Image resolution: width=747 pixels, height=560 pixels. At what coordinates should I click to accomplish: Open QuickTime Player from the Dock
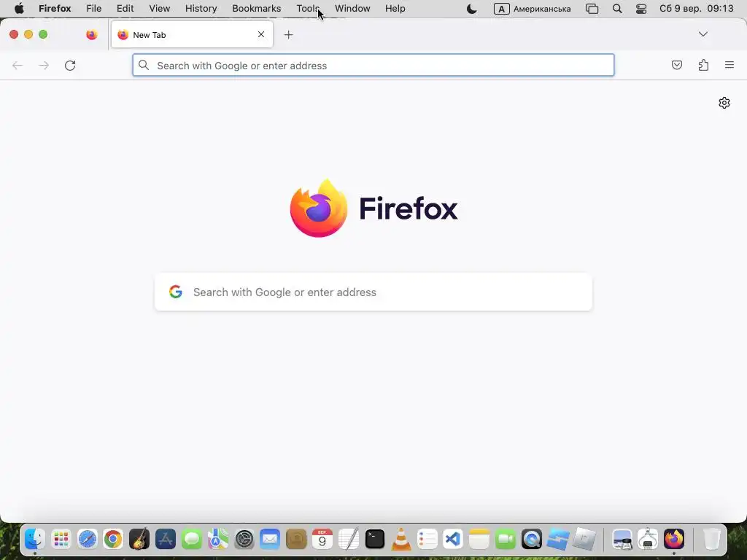click(x=531, y=539)
